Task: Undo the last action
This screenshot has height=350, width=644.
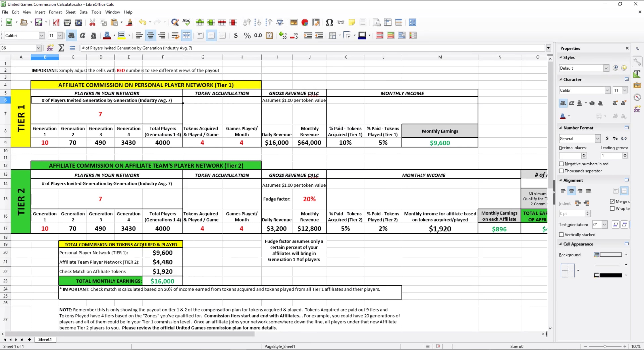Action: (x=142, y=23)
